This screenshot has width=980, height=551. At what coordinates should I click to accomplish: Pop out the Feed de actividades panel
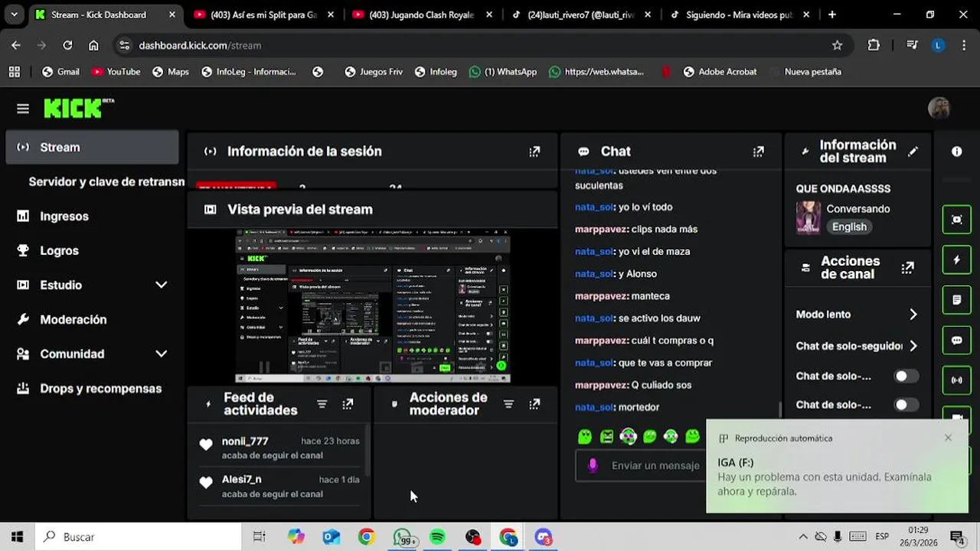tap(348, 404)
